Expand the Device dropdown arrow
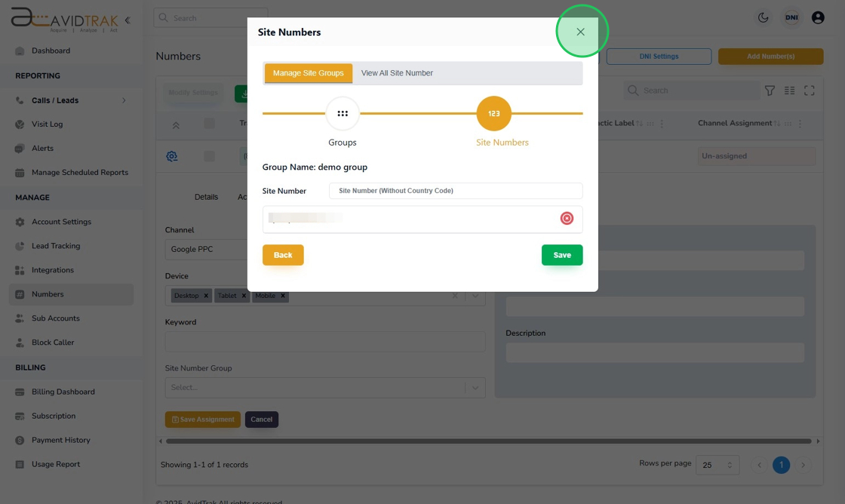 point(475,296)
